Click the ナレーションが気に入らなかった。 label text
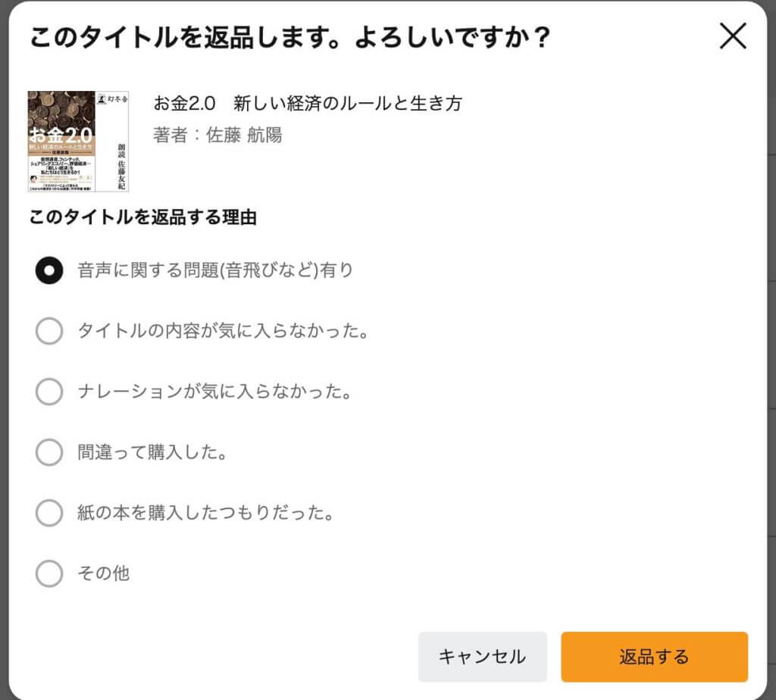This screenshot has height=700, width=776. pyautogui.click(x=216, y=392)
